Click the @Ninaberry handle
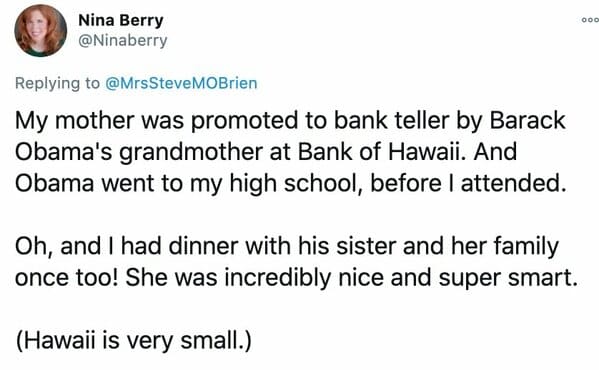This screenshot has height=370, width=599. 123,40
